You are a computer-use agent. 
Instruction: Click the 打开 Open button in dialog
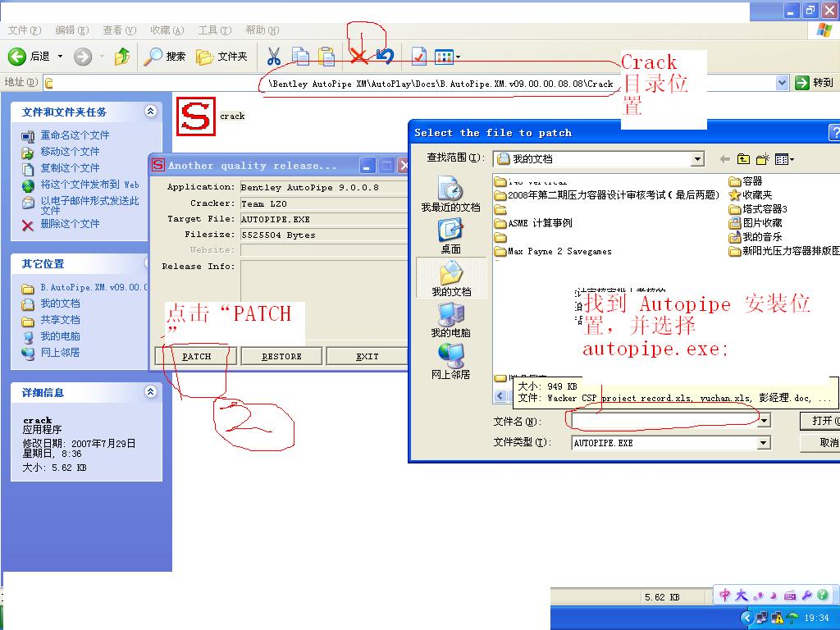(x=820, y=421)
